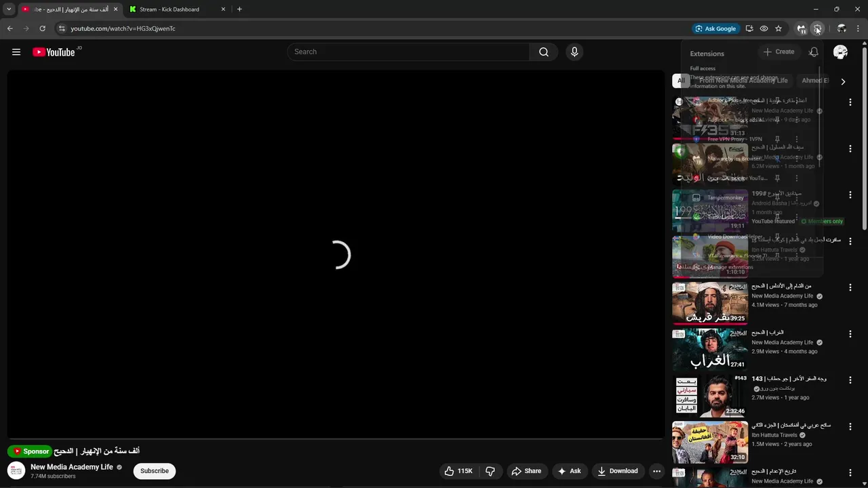Go back with the browser arrow
The width and height of the screenshot is (868, 488).
(9, 28)
